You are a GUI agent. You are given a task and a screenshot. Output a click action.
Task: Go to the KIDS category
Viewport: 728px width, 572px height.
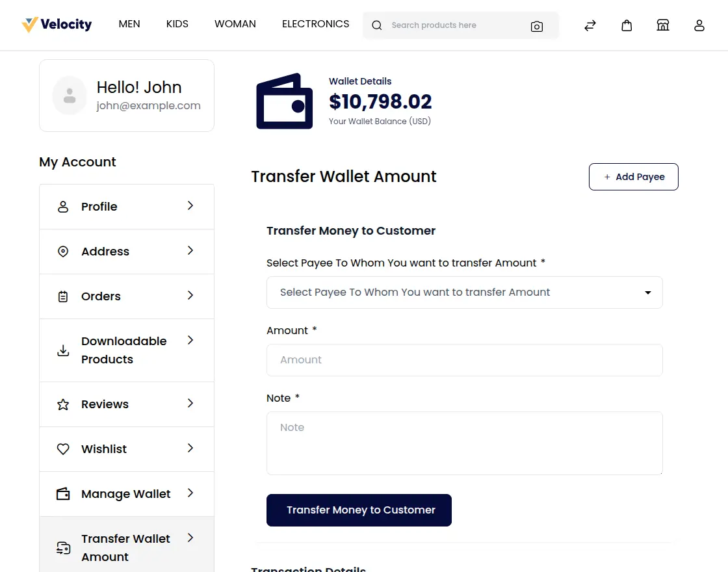177,24
